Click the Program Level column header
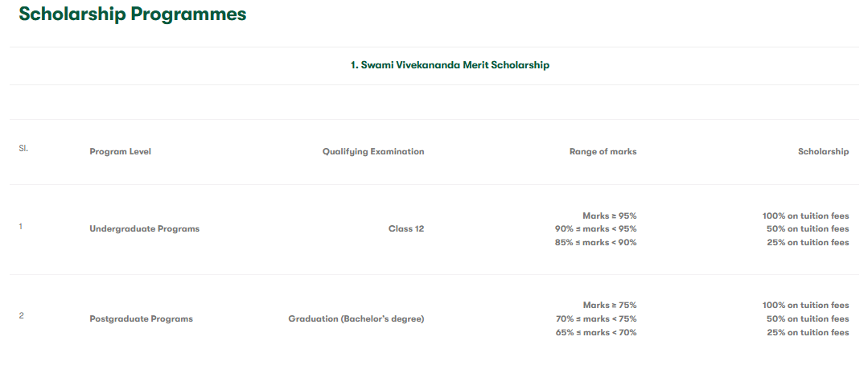The width and height of the screenshot is (868, 386). [x=120, y=152]
